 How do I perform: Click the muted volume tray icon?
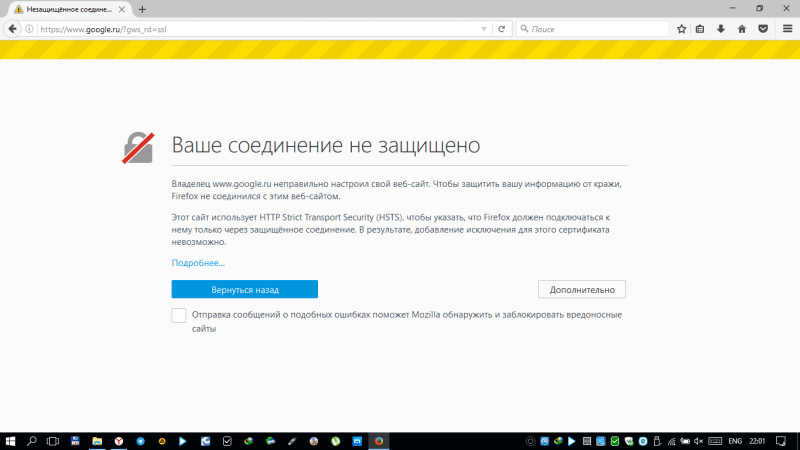[698, 441]
